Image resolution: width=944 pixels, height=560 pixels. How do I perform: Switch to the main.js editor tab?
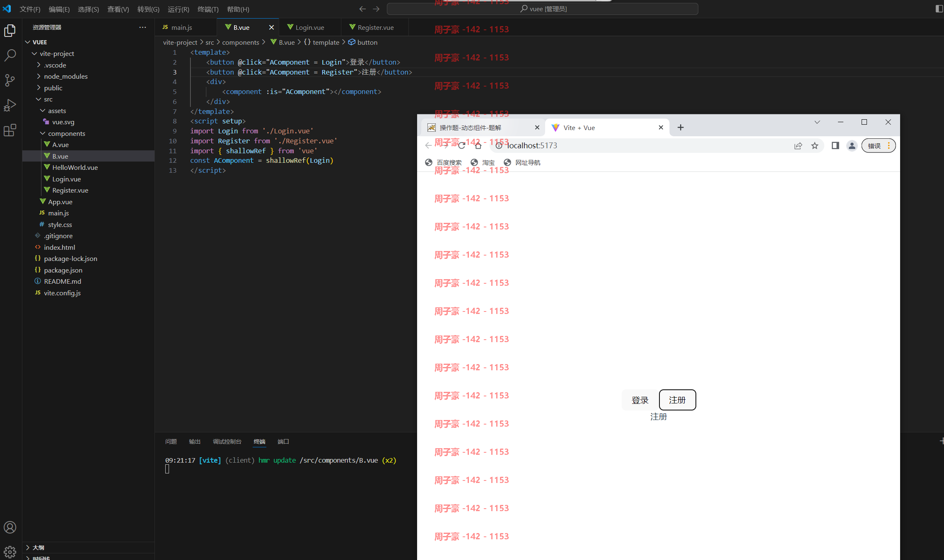[186, 27]
